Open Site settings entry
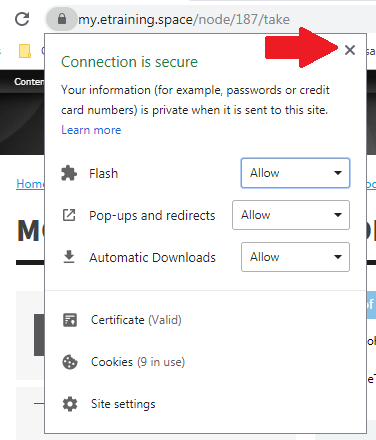This screenshot has width=376, height=440. tap(123, 404)
